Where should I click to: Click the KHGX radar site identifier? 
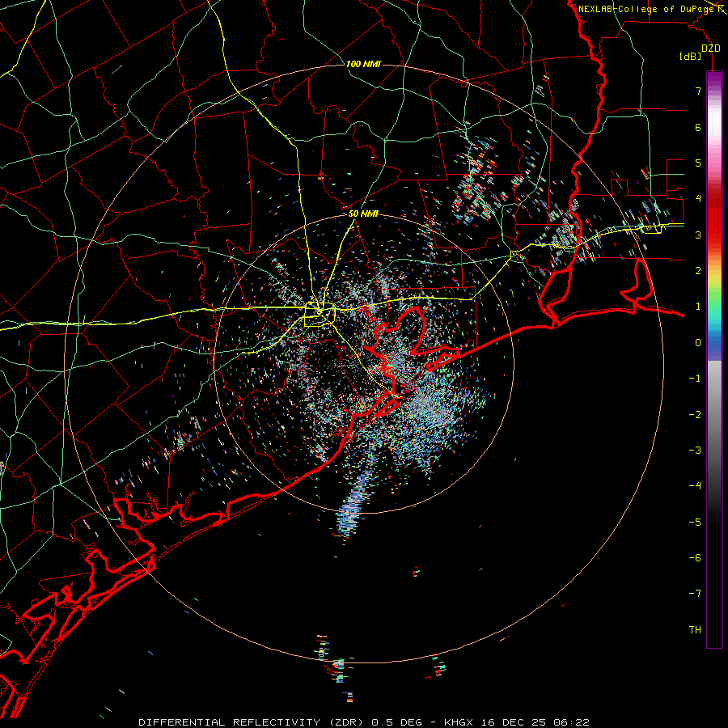459,722
